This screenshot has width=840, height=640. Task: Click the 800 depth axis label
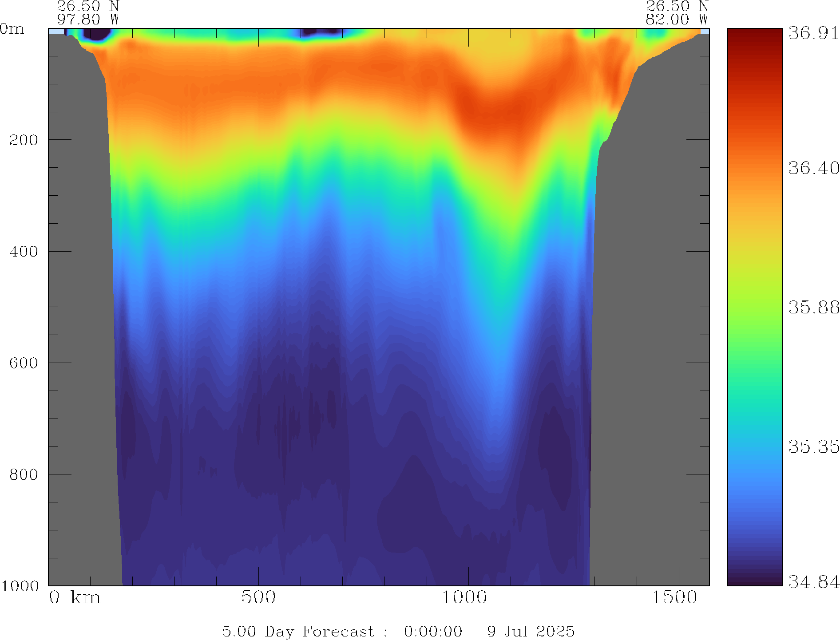24,474
